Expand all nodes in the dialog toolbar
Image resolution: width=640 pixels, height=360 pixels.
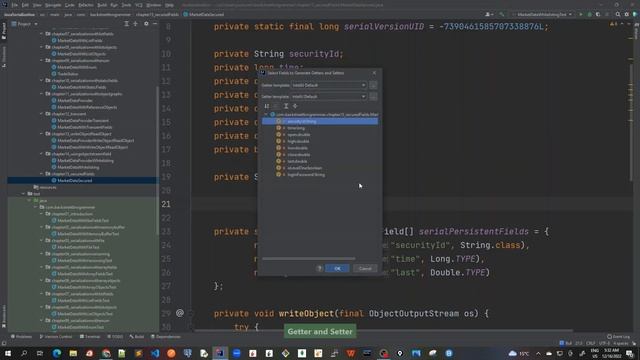pos(286,106)
